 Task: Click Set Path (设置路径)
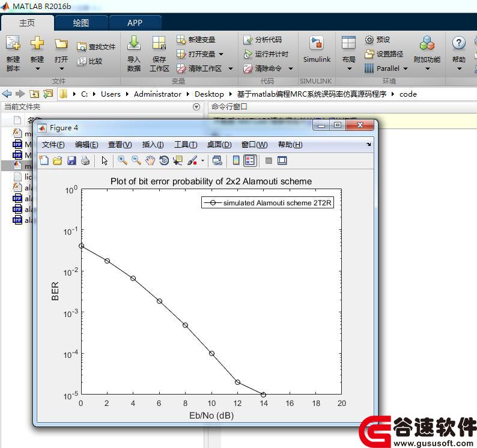pos(384,54)
